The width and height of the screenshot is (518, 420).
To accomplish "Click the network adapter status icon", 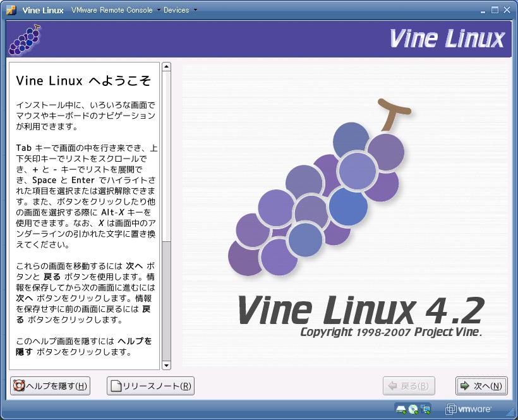I will point(426,409).
